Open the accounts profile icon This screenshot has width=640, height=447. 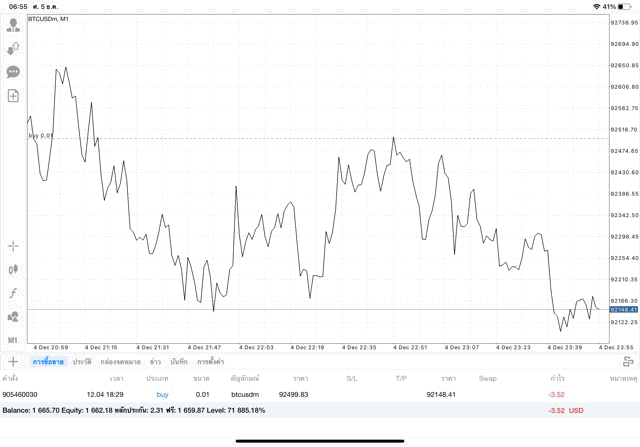pyautogui.click(x=13, y=25)
